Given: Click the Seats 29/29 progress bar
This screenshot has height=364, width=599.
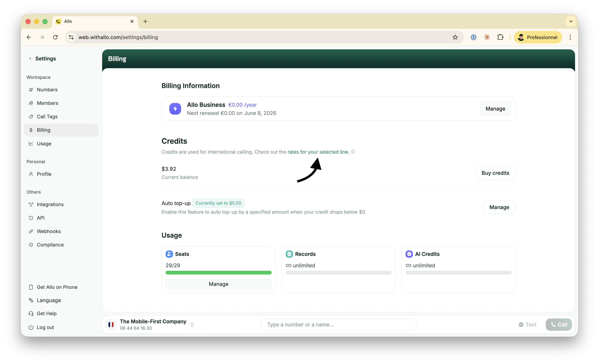Looking at the screenshot, I should point(218,272).
